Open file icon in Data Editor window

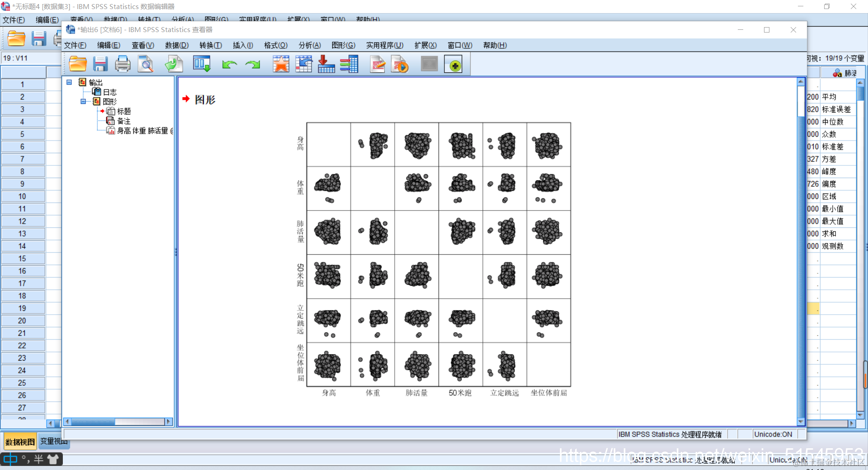click(x=16, y=38)
